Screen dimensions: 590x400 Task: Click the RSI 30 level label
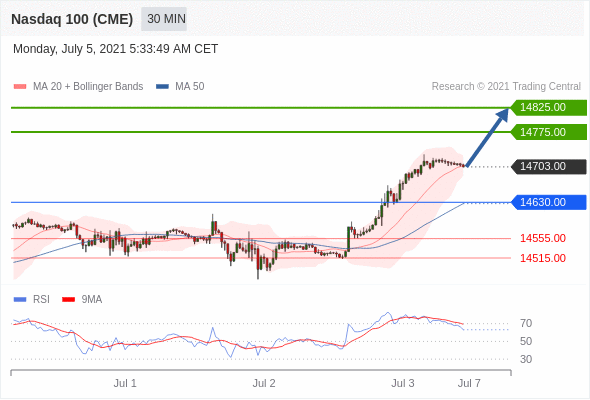coord(526,359)
